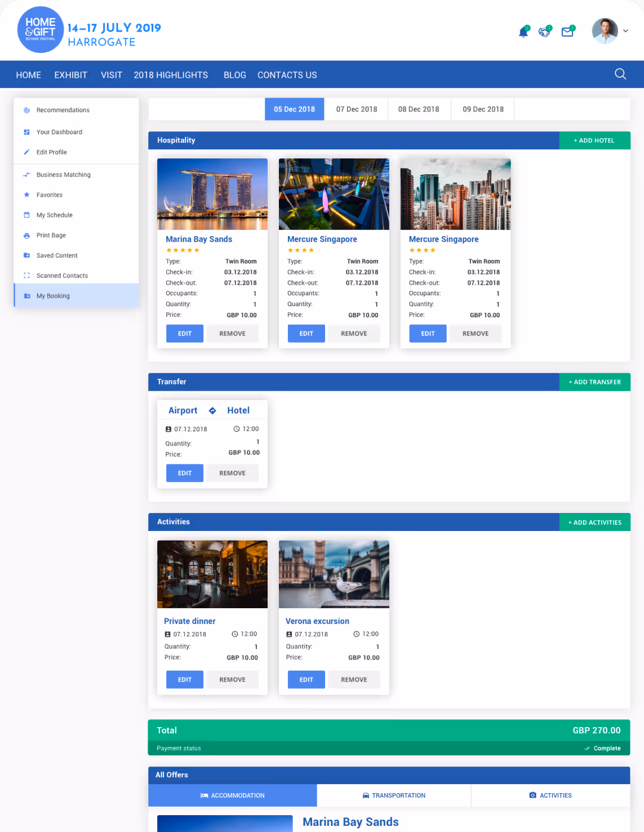Edit the Private dinner activity
Screen dimensions: 644x832
coord(185,680)
